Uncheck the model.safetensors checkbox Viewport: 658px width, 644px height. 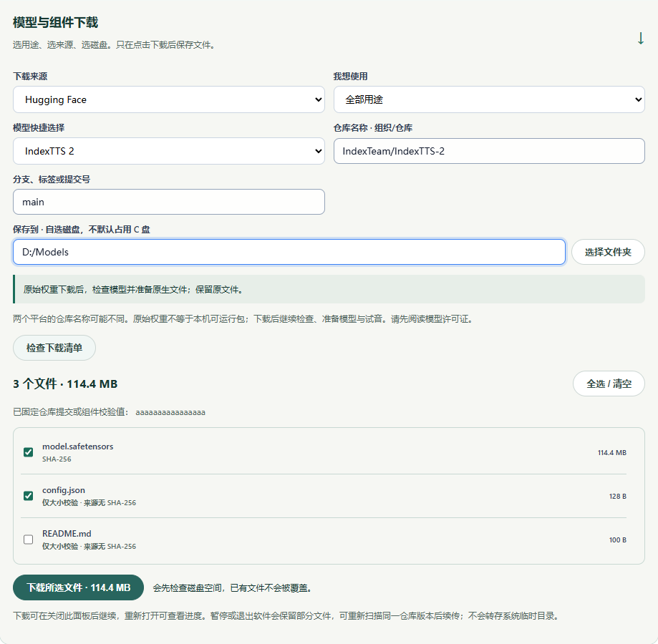28,452
